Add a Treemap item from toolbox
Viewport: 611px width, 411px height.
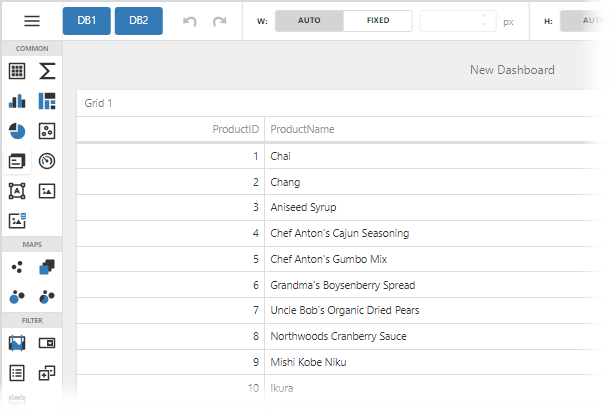pos(47,101)
